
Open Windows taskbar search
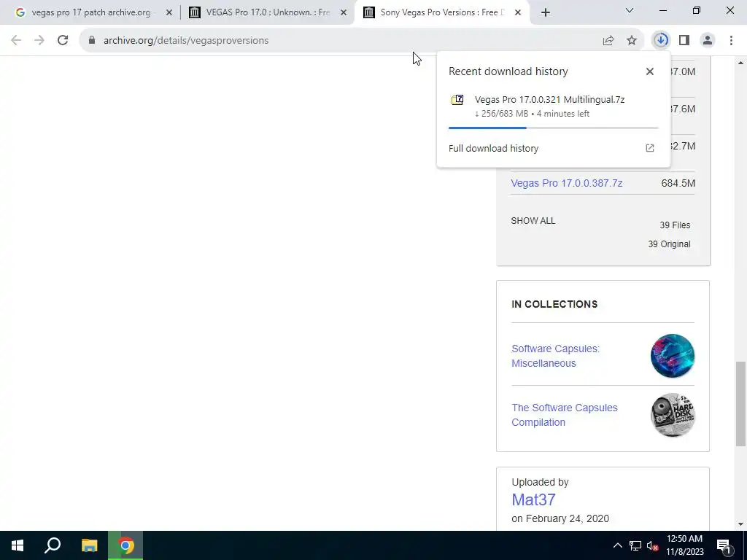[x=53, y=545]
